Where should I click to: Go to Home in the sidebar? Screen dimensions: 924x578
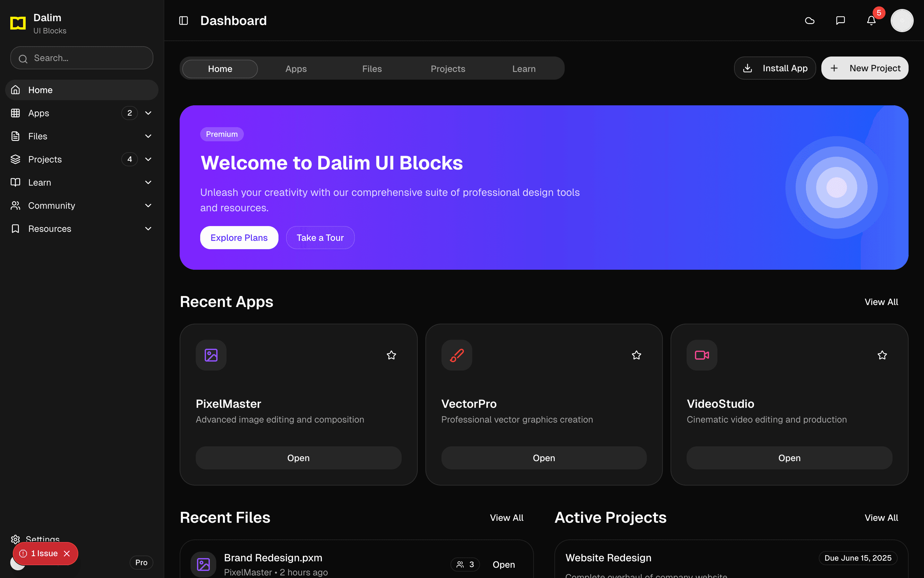click(82, 90)
